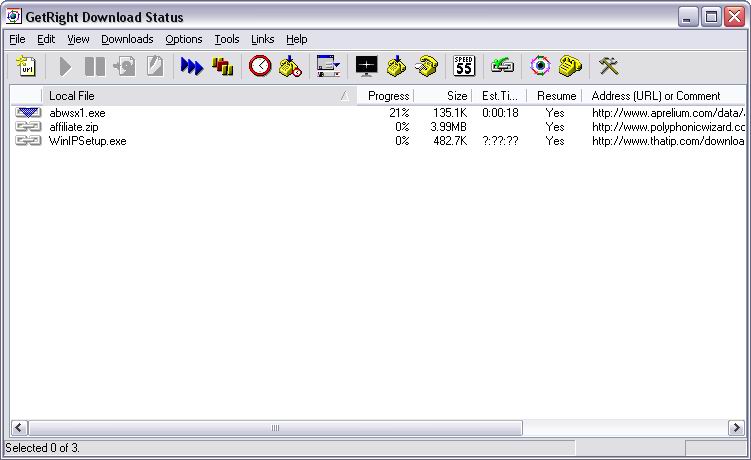Click the grayed-out resume play arrow icon
The height and width of the screenshot is (460, 751).
coord(65,66)
